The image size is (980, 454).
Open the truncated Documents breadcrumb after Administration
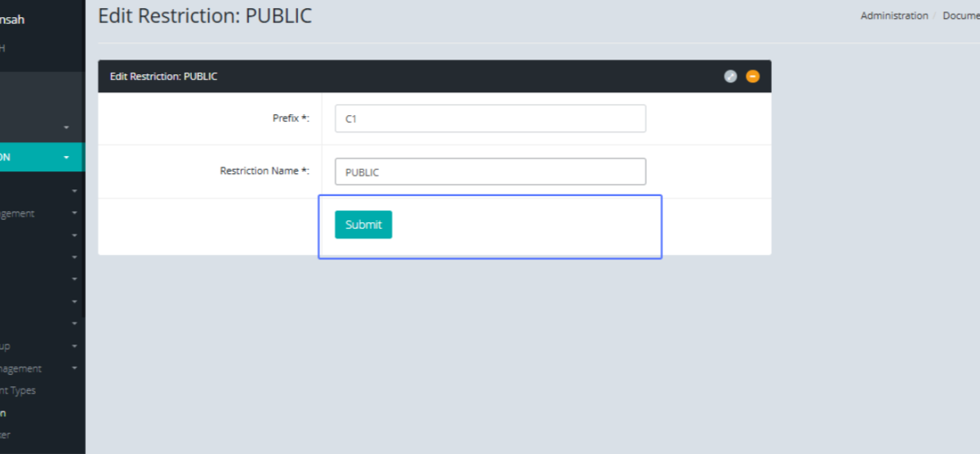click(960, 16)
